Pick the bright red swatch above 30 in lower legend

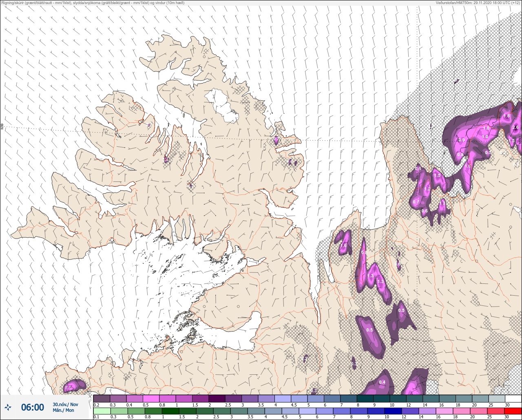513,411
